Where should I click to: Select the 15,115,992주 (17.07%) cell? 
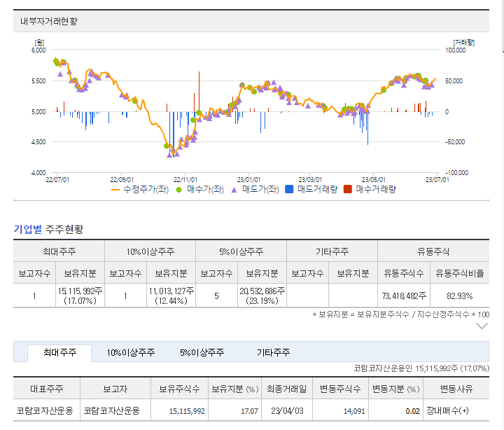click(x=80, y=296)
